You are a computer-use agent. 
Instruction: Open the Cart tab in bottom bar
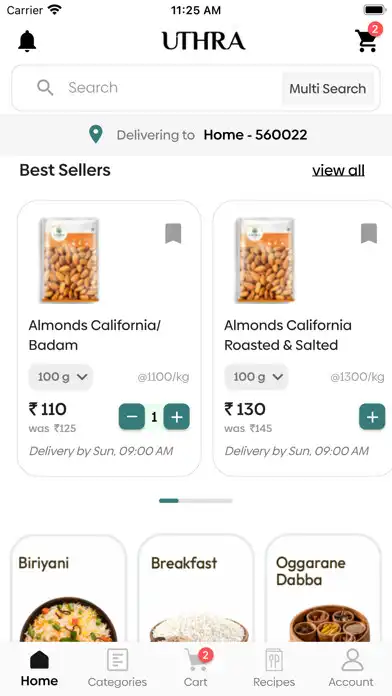(x=196, y=668)
